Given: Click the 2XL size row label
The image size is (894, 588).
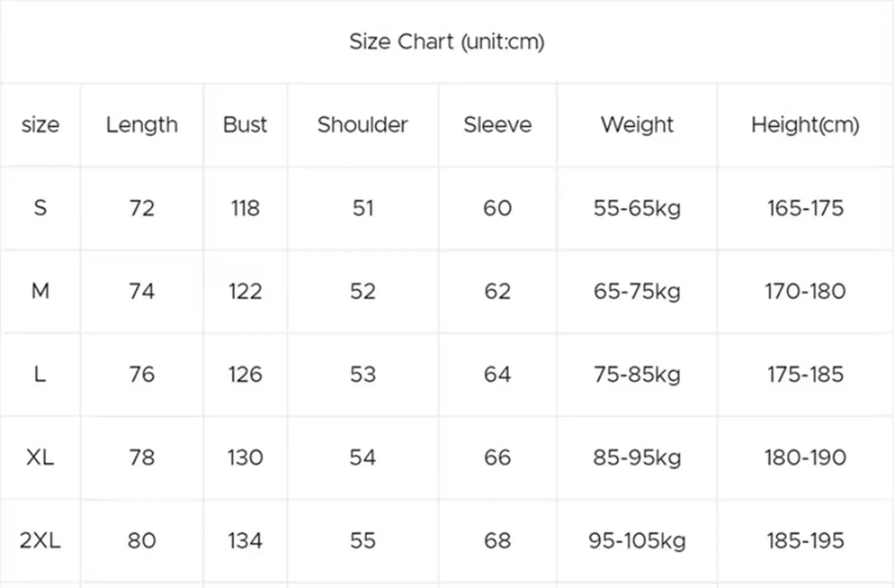Looking at the screenshot, I should tap(40, 540).
